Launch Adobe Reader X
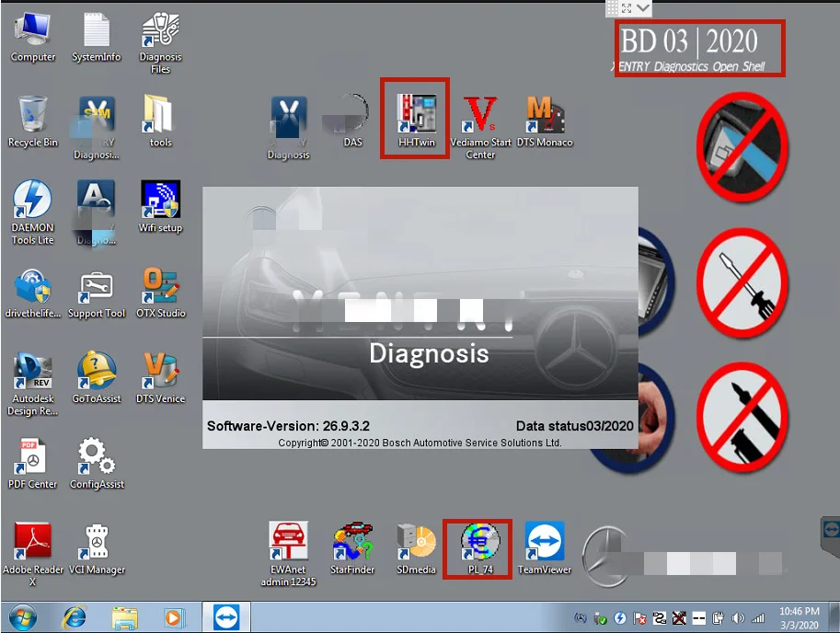 tap(33, 555)
